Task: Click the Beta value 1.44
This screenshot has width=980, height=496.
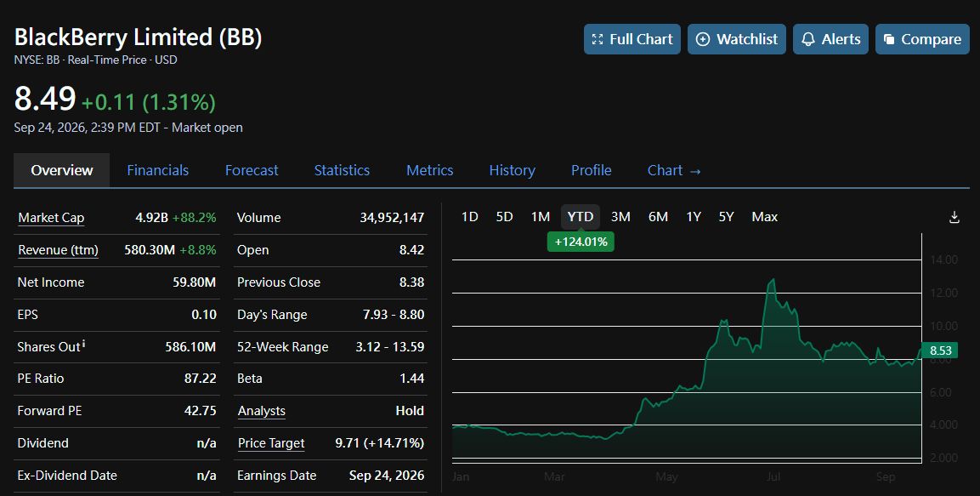Action: tap(412, 379)
